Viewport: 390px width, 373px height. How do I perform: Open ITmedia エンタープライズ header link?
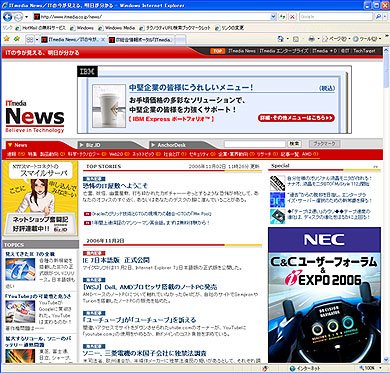284,51
